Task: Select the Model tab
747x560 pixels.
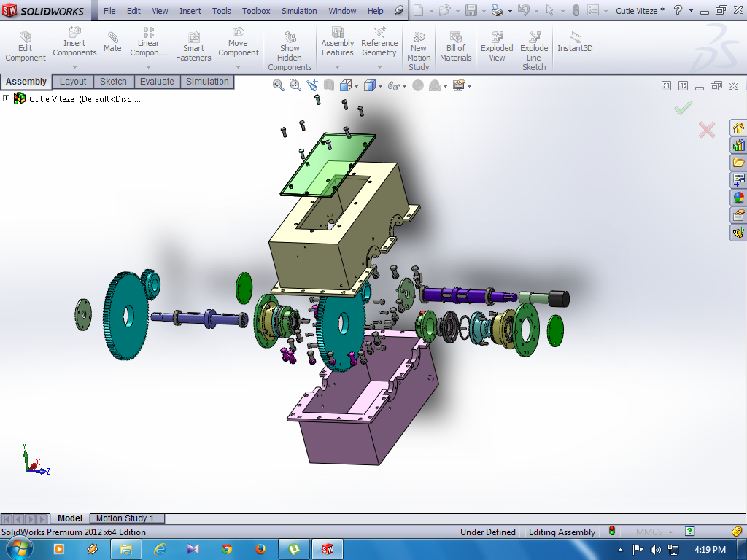Action: (70, 518)
